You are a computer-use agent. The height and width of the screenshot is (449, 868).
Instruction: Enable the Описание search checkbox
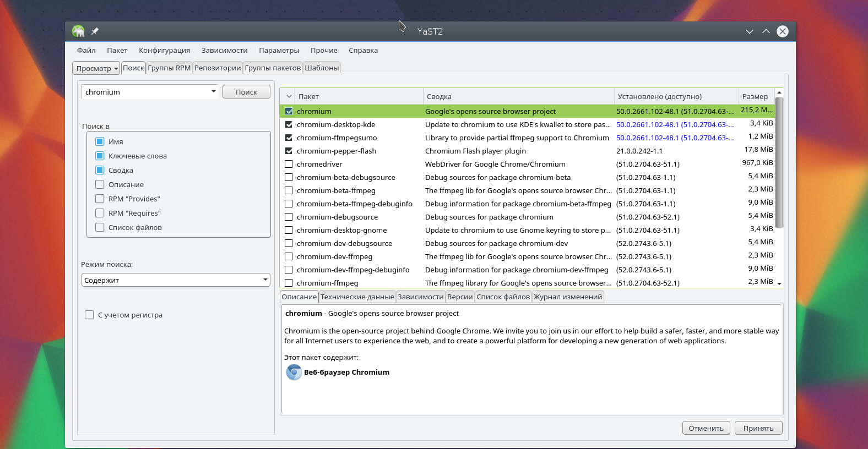(100, 185)
